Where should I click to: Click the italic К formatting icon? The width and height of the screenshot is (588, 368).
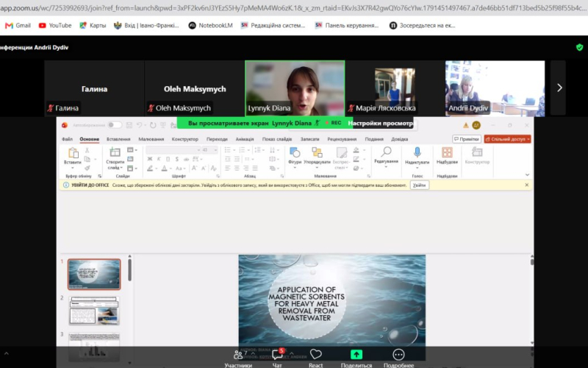coord(159,159)
